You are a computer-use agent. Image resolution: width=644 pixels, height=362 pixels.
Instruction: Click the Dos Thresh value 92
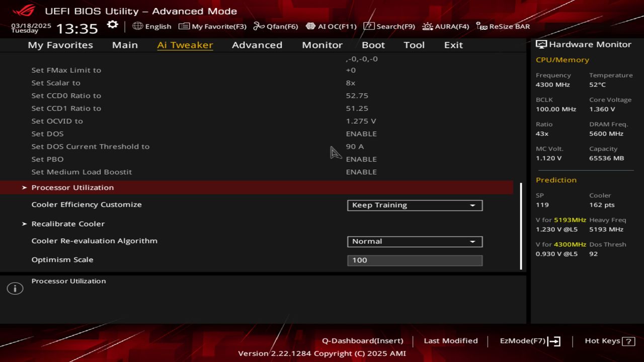click(x=593, y=254)
